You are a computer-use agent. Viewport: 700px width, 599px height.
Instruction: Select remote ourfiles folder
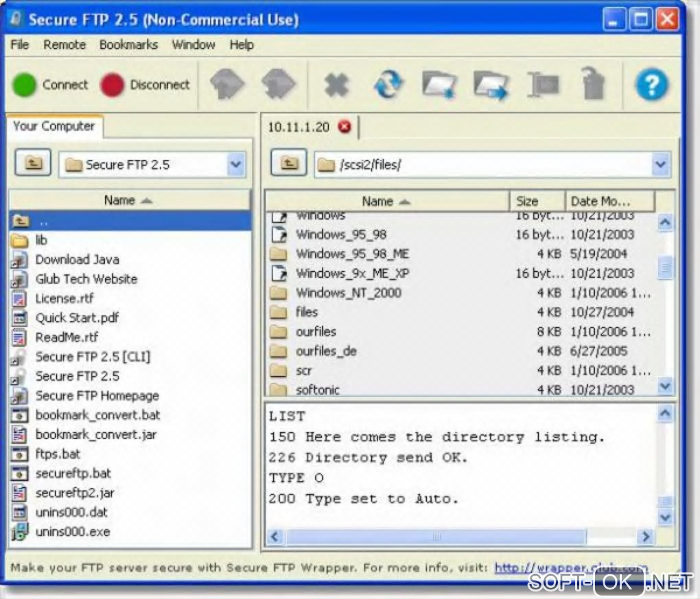coord(462,331)
